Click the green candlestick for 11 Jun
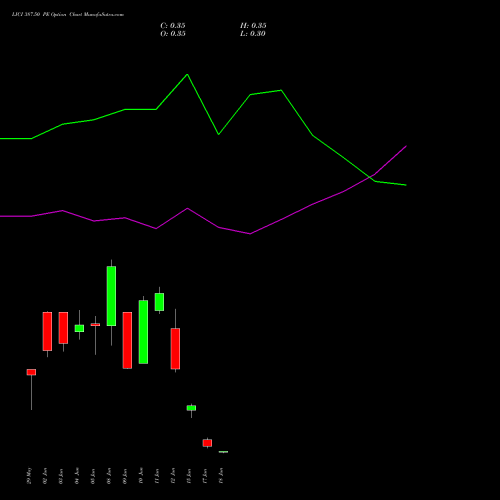Screen dimensions: 500x500 (x=159, y=302)
